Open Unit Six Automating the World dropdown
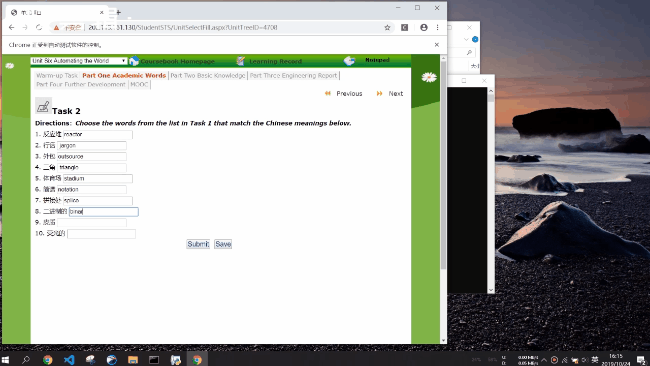Image resolution: width=650 pixels, height=366 pixels. [79, 61]
